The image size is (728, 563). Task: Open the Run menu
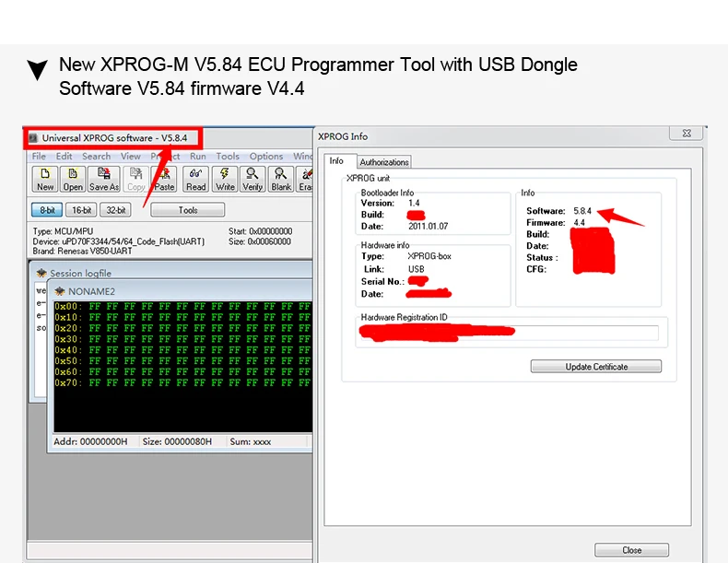tap(198, 156)
